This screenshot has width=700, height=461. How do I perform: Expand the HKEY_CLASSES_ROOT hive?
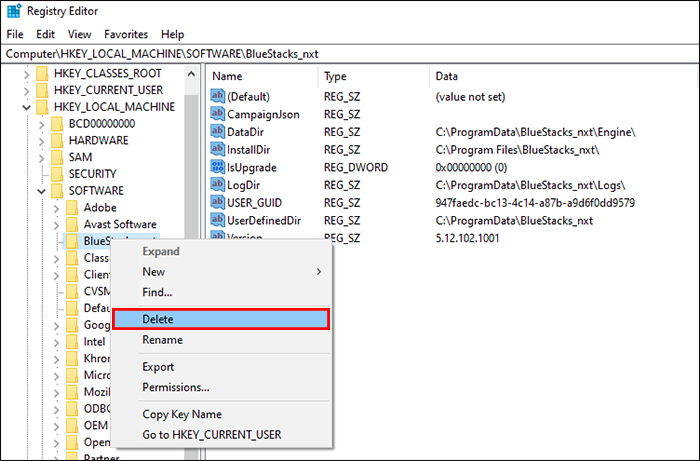(x=26, y=74)
